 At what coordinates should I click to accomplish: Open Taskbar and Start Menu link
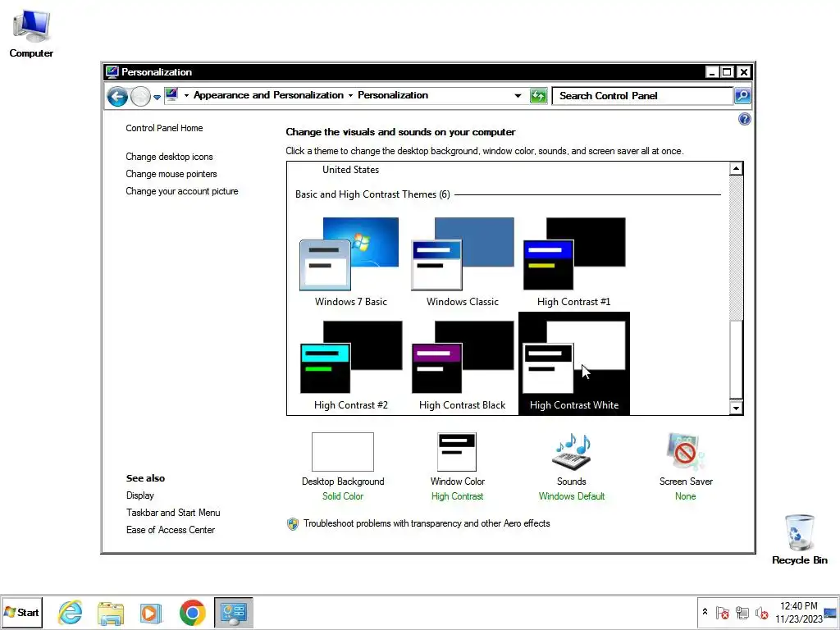(x=173, y=513)
